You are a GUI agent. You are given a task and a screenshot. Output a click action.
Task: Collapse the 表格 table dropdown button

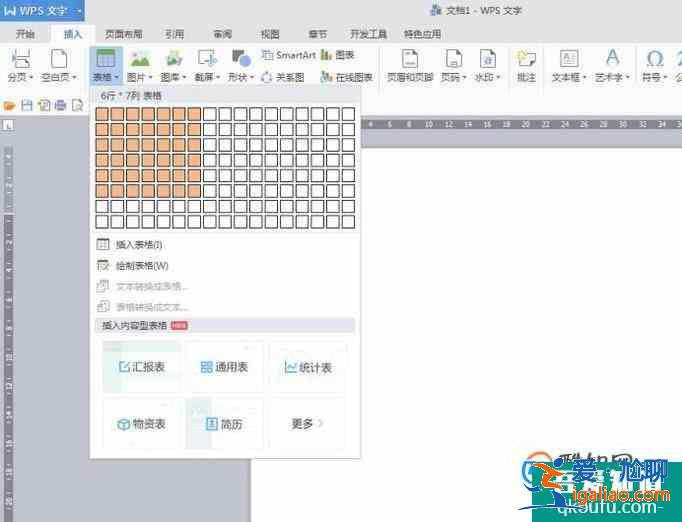point(106,65)
